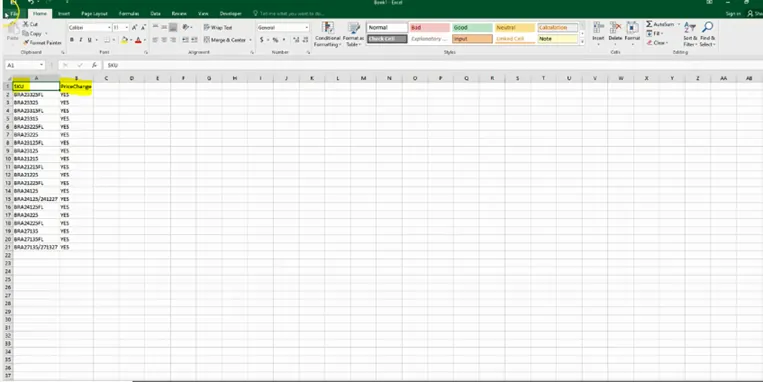Image resolution: width=763 pixels, height=382 pixels.
Task: Toggle Bottom Align
Action: pyautogui.click(x=173, y=28)
